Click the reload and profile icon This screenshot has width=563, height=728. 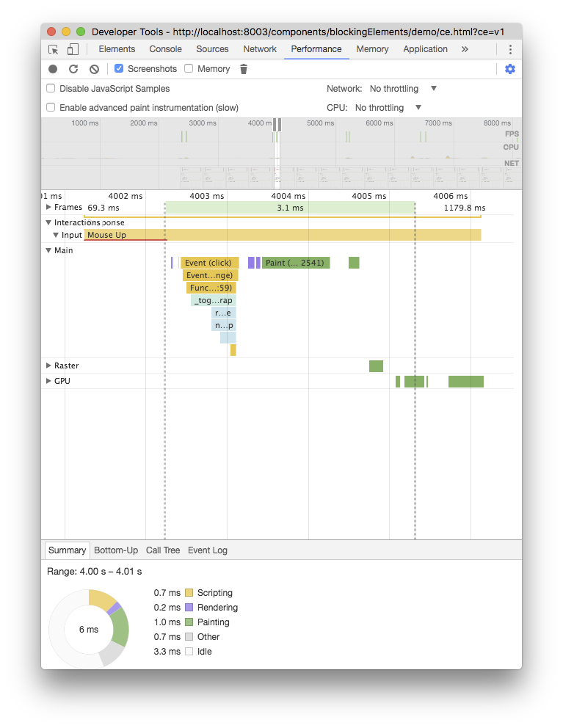coord(73,69)
